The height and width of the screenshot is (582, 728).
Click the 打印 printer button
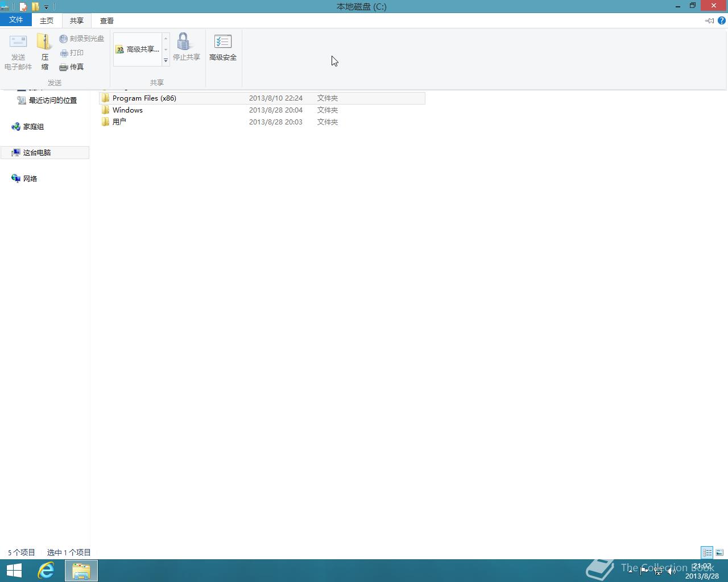[x=72, y=53]
